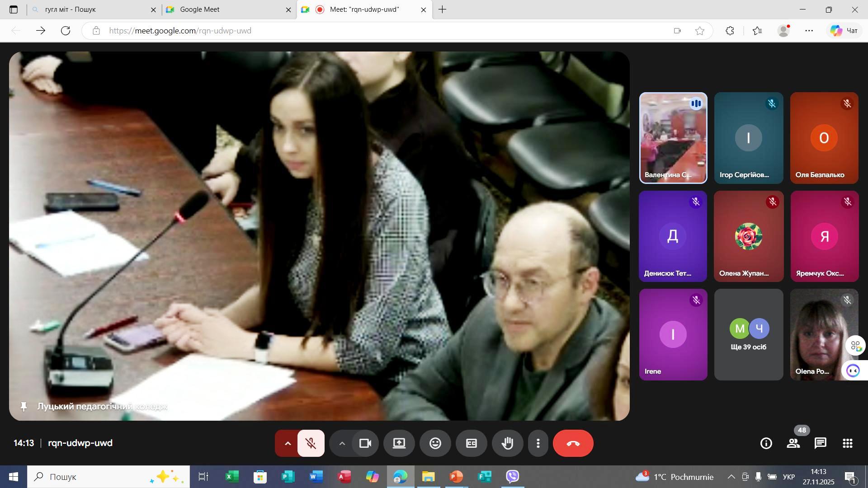
Task: Click the red leave call button
Action: [x=573, y=443]
